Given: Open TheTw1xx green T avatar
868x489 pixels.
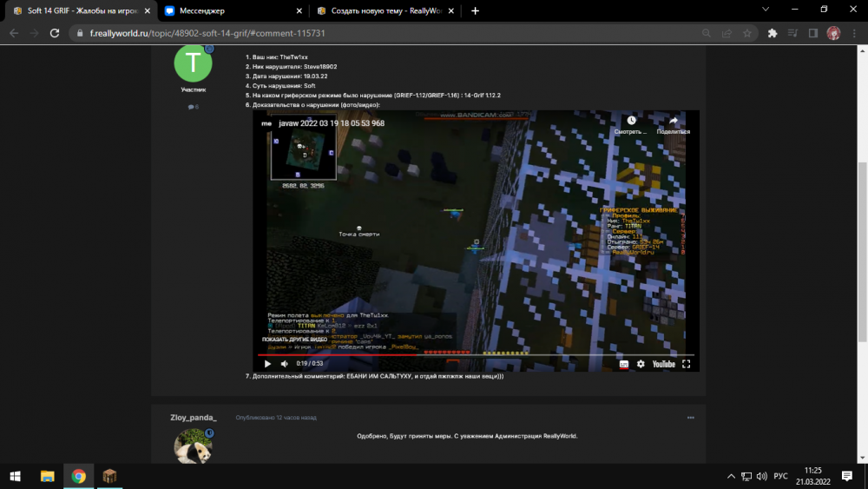Looking at the screenshot, I should 194,63.
